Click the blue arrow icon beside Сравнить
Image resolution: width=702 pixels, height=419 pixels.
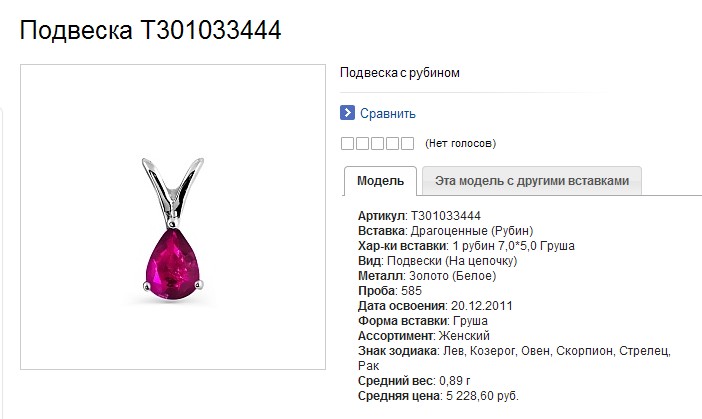[347, 113]
